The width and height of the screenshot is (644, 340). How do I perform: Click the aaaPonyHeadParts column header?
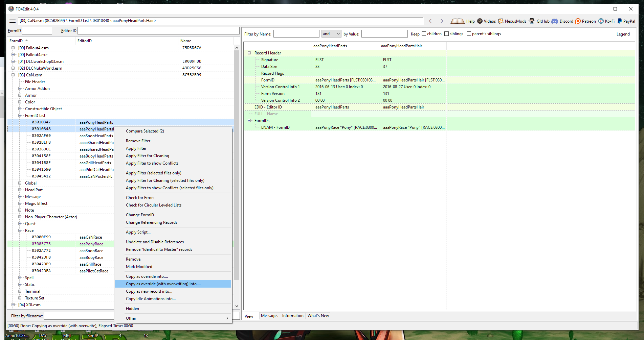[345, 46]
